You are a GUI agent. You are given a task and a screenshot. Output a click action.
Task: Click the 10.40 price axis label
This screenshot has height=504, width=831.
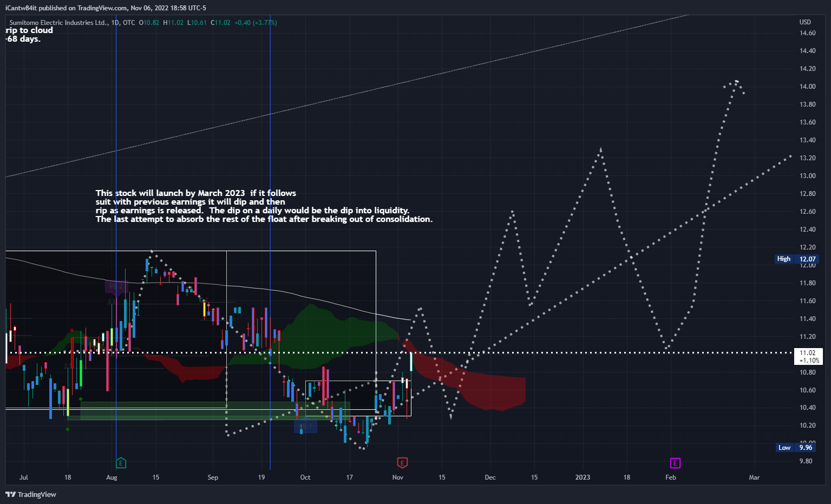click(x=807, y=408)
